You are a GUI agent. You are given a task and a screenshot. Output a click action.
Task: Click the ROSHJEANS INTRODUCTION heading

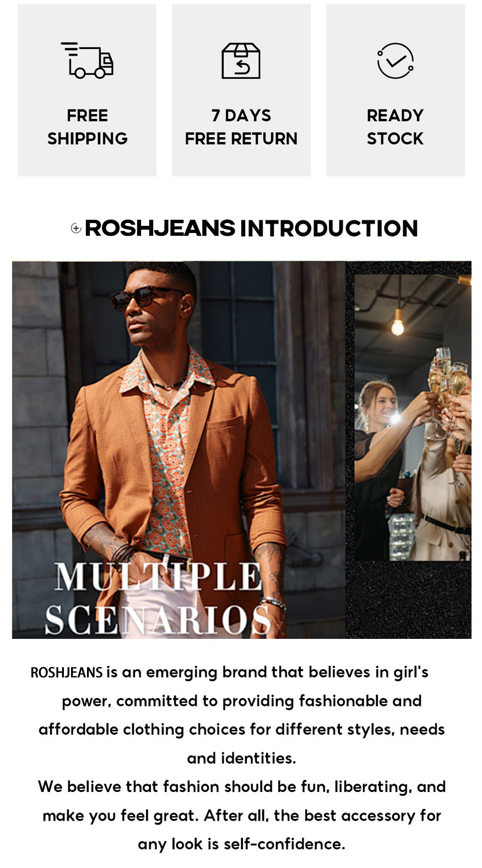(251, 228)
